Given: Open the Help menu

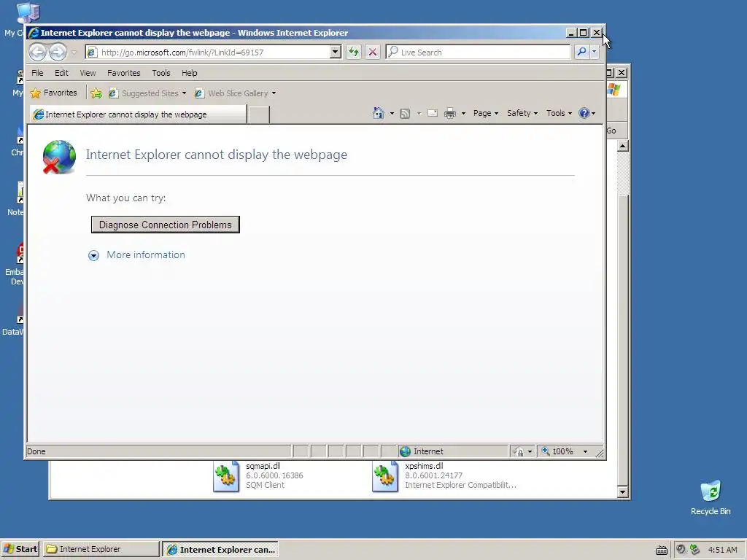Looking at the screenshot, I should click(189, 73).
